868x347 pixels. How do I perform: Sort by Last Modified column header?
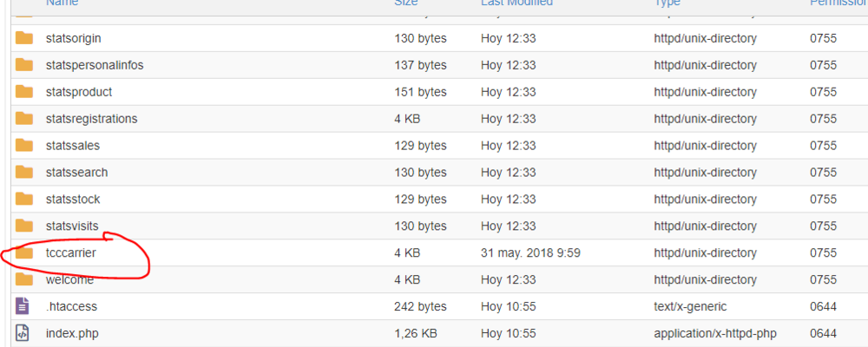click(516, 3)
